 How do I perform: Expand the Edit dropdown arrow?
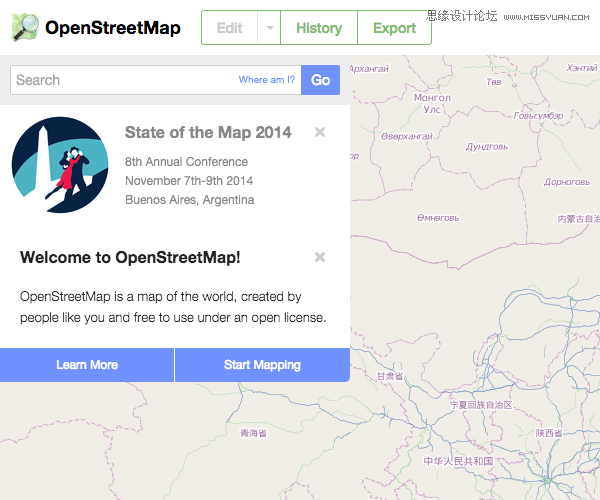269,28
